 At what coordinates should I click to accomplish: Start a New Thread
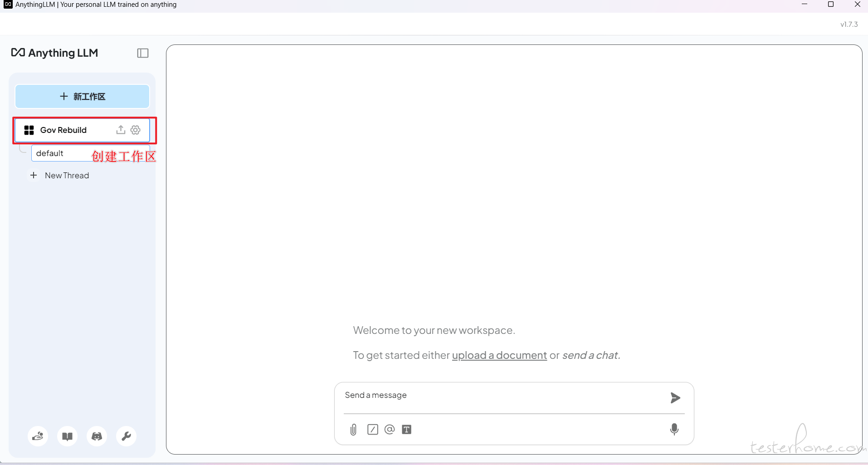point(67,176)
